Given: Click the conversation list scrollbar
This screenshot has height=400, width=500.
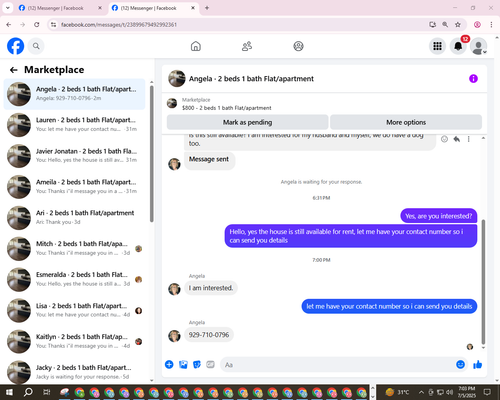Looking at the screenshot, I should coord(152,154).
